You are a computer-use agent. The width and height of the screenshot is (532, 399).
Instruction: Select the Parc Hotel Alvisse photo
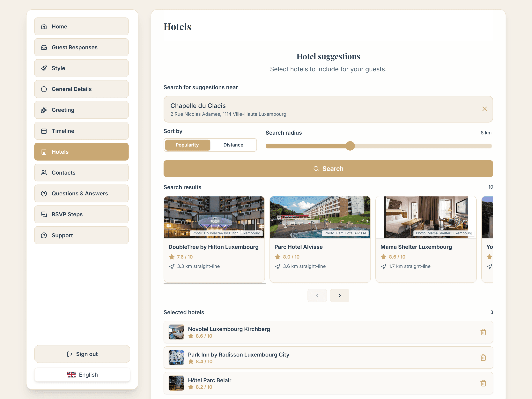click(x=320, y=217)
